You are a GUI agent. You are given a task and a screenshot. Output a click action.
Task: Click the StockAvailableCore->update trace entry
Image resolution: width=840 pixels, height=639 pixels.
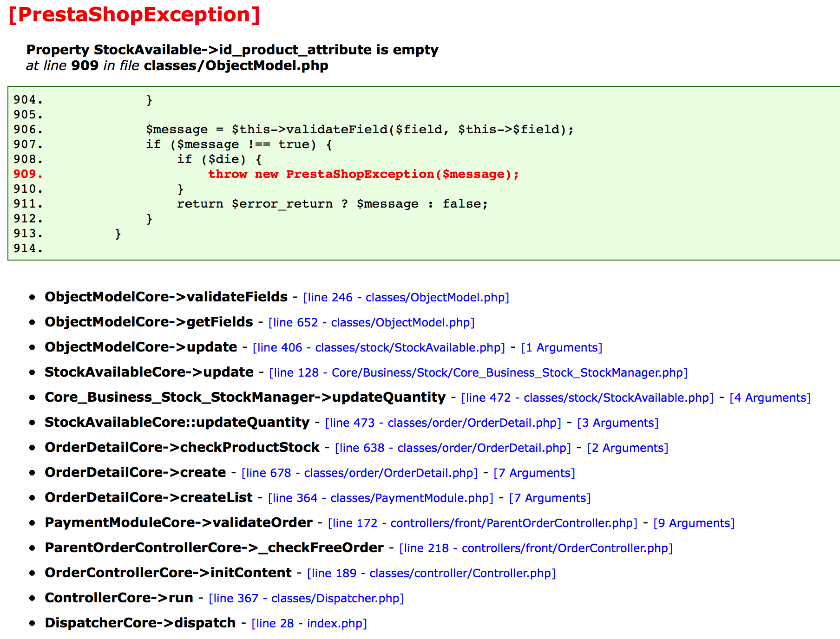click(149, 372)
